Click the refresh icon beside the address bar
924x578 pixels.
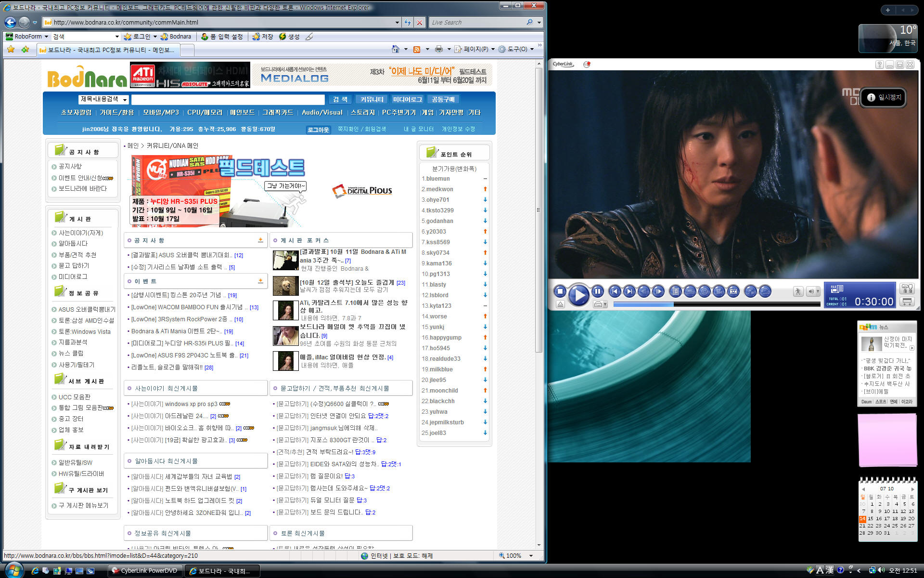click(x=408, y=22)
